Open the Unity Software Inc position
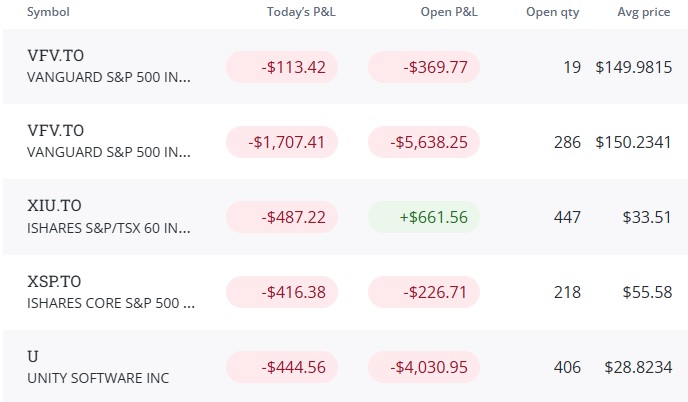The image size is (688, 402). pos(345,366)
